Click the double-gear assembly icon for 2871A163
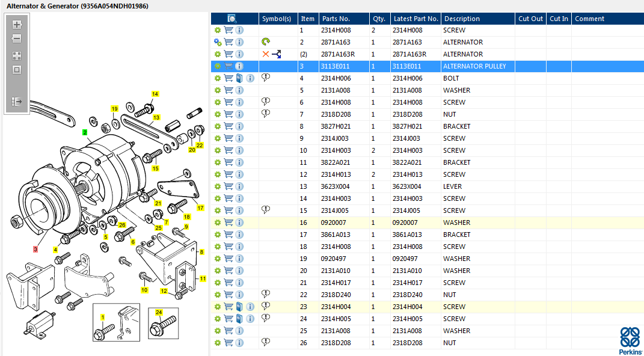Viewport: 644px width, 356px height. pyautogui.click(x=218, y=42)
